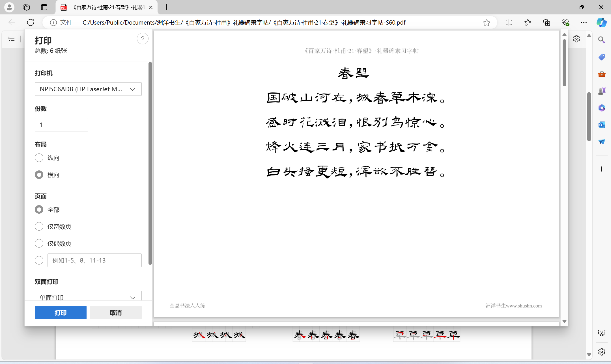The image size is (611, 364).
Task: Expand the duplex printing (单面打印) dropdown
Action: coord(88,296)
